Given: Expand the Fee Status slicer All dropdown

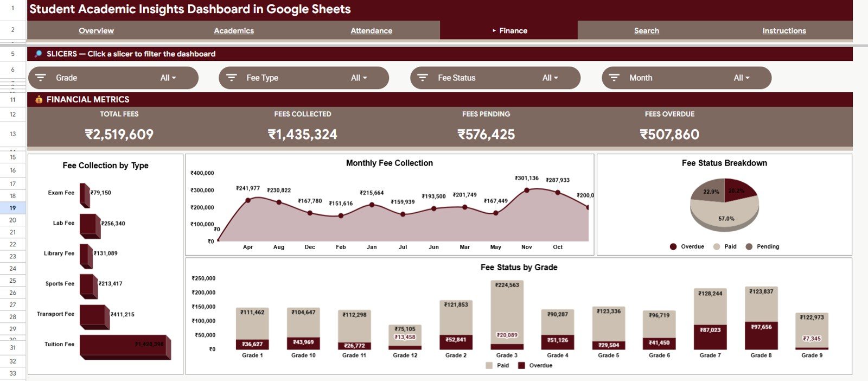Looking at the screenshot, I should pos(550,78).
